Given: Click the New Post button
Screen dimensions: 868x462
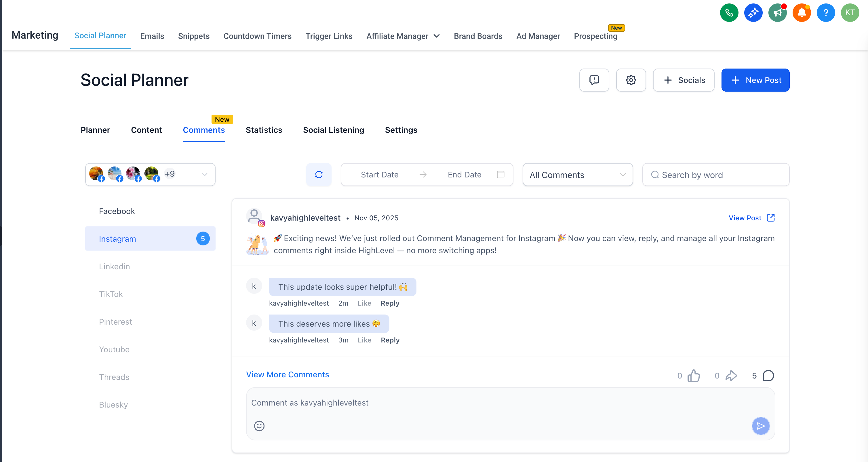Looking at the screenshot, I should (755, 80).
